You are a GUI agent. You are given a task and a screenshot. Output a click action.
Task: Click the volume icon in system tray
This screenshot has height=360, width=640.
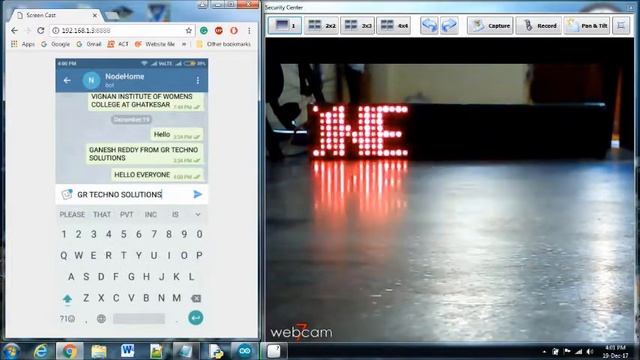590,352
